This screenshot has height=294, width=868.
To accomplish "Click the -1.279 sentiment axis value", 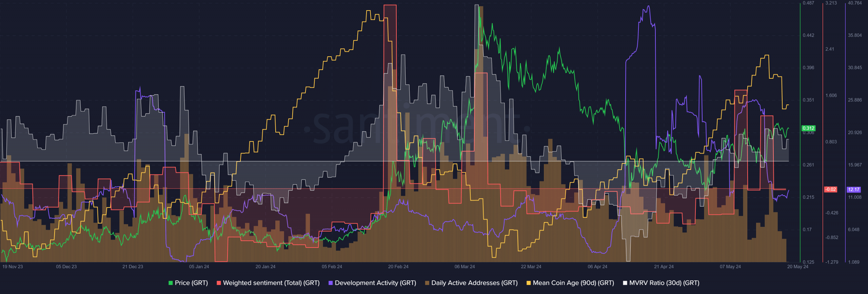I will [832, 262].
